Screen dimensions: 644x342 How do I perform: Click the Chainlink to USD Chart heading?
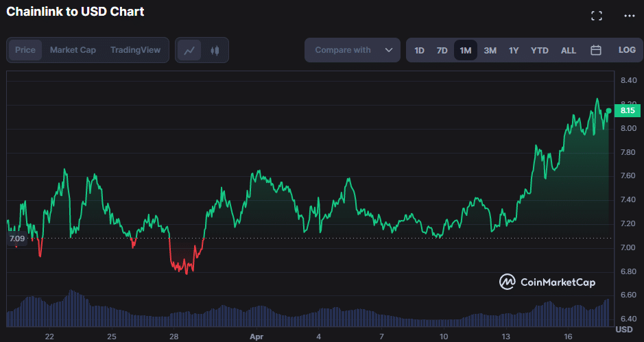pyautogui.click(x=75, y=12)
